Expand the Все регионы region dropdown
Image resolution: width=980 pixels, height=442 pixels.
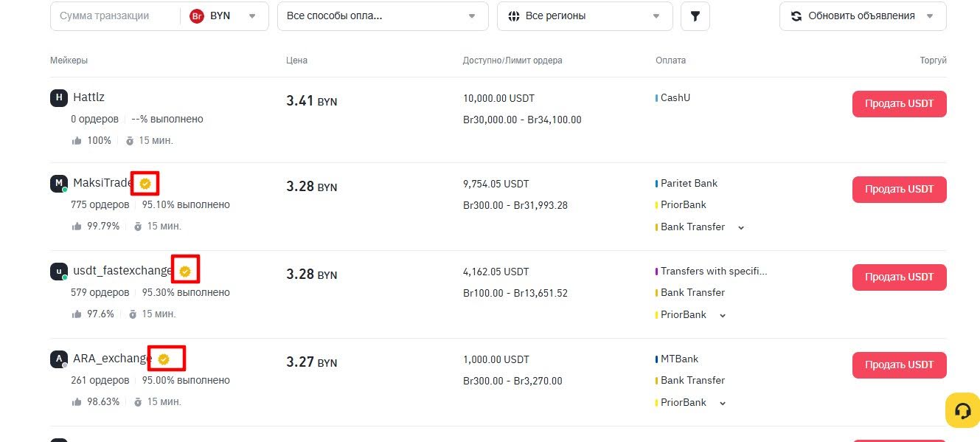tap(584, 16)
